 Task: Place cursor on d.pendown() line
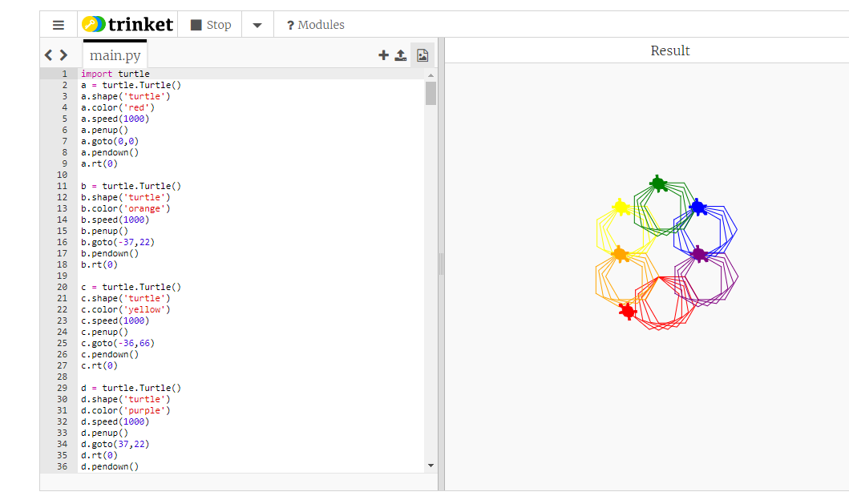[x=110, y=466]
